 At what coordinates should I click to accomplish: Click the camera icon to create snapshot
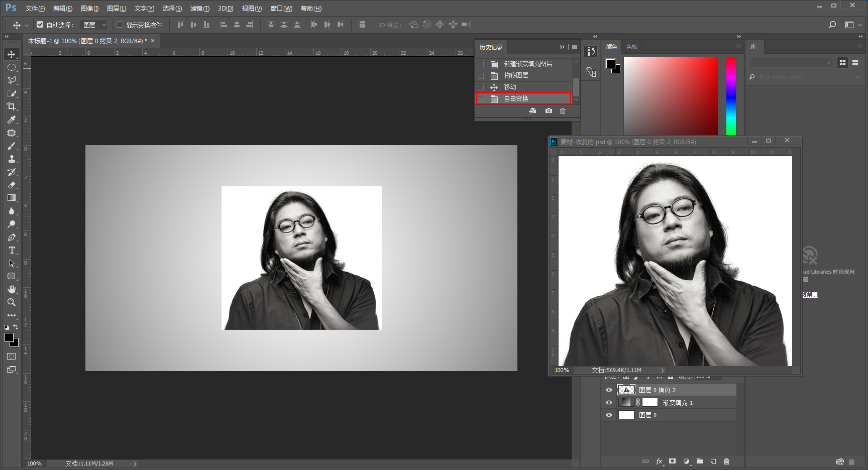pos(549,111)
